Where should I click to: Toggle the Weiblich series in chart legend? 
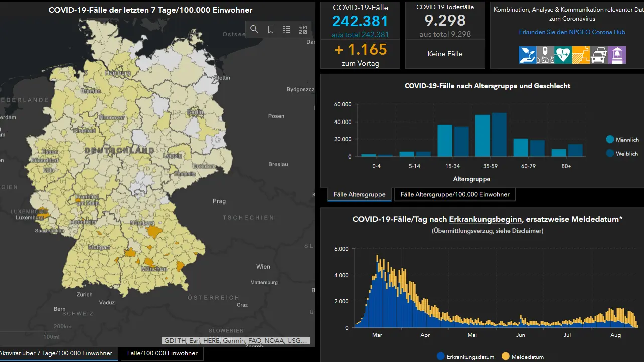tap(622, 154)
